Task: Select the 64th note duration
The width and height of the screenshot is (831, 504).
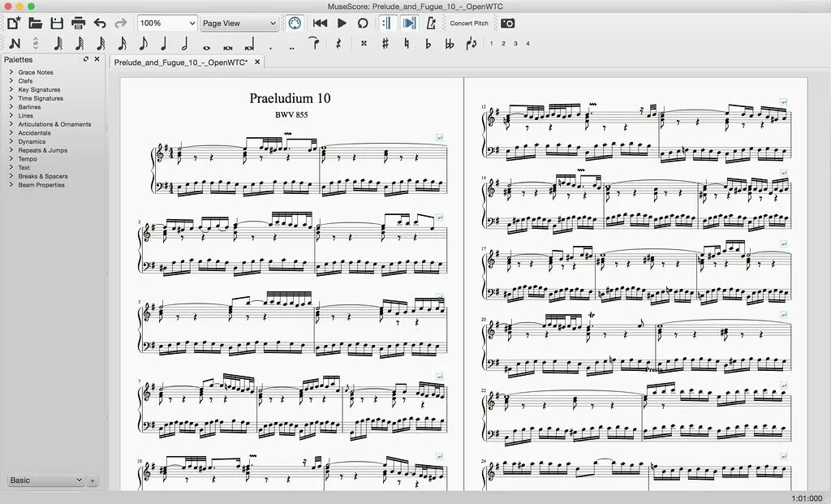Action: (x=80, y=44)
